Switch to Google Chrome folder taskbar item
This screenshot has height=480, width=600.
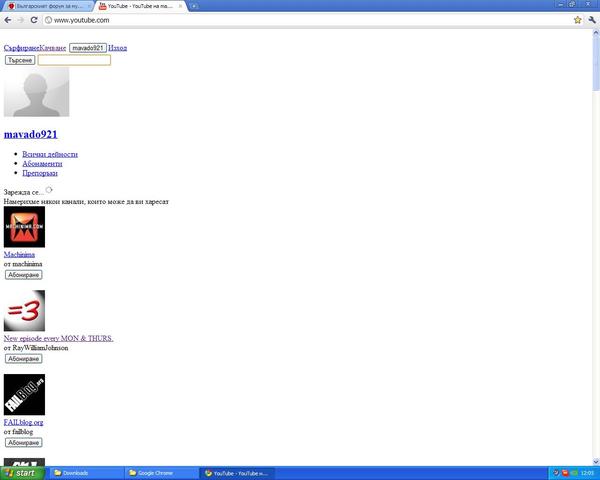coord(161,473)
